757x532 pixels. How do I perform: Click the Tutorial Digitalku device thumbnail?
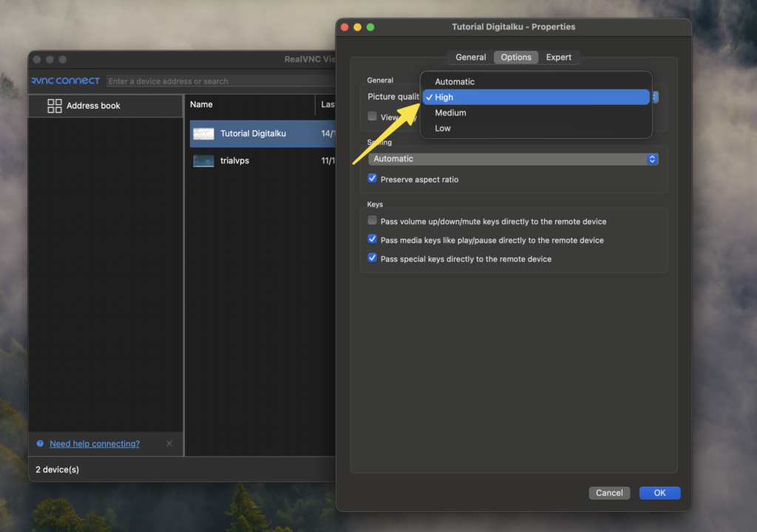203,134
